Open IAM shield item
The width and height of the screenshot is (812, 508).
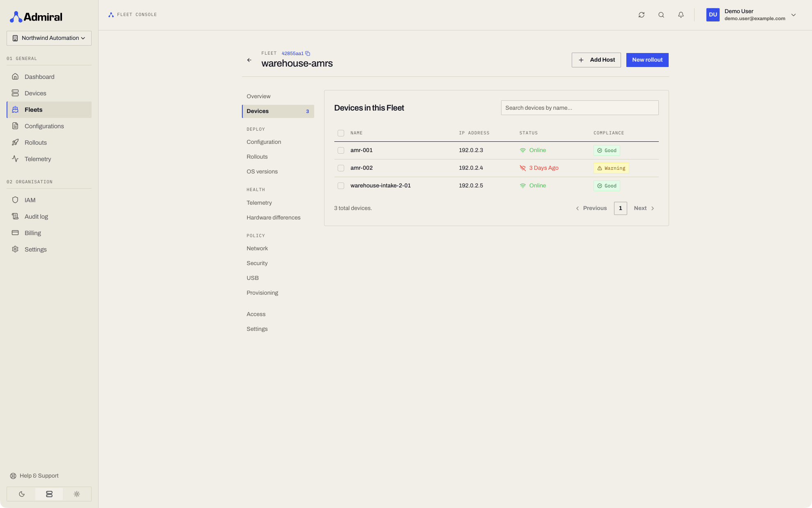tap(49, 200)
